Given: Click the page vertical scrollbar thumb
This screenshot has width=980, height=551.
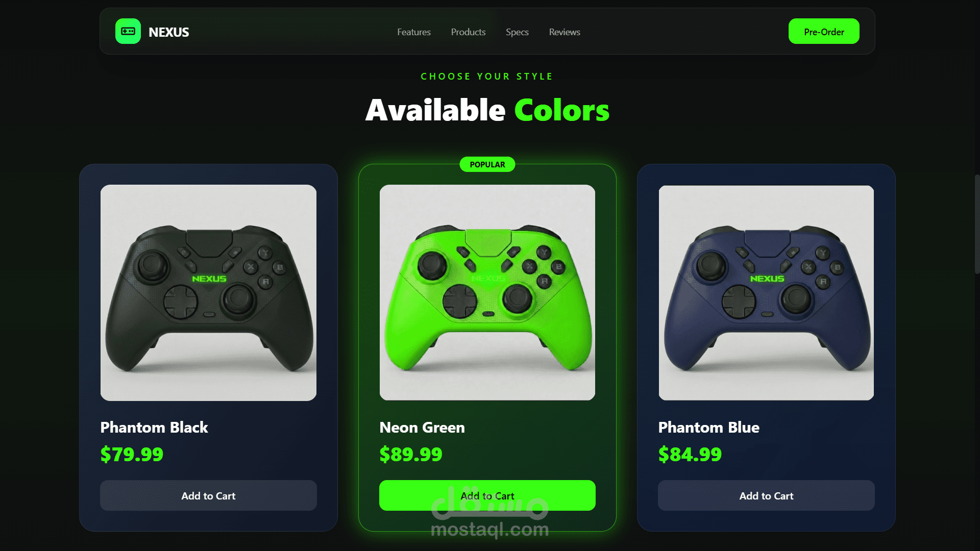Looking at the screenshot, I should coord(977,224).
